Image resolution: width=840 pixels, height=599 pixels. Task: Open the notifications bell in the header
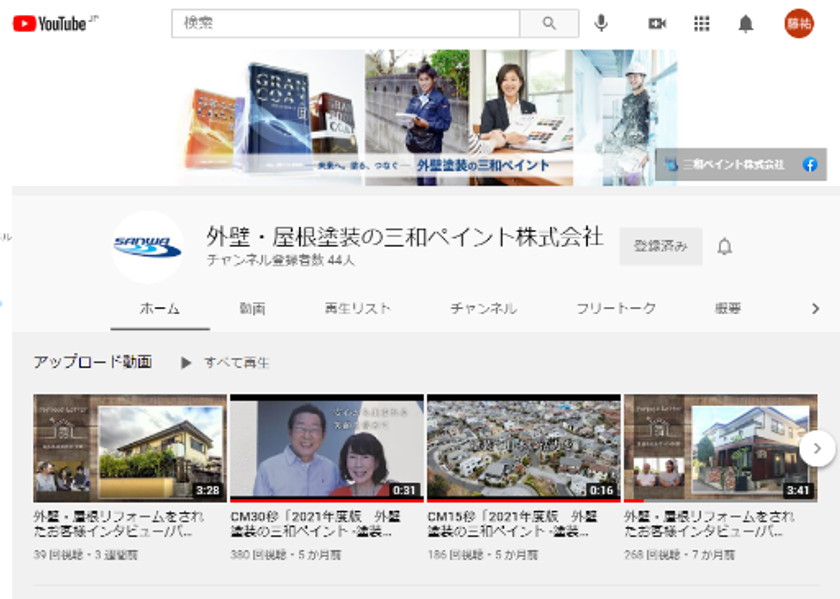tap(746, 24)
